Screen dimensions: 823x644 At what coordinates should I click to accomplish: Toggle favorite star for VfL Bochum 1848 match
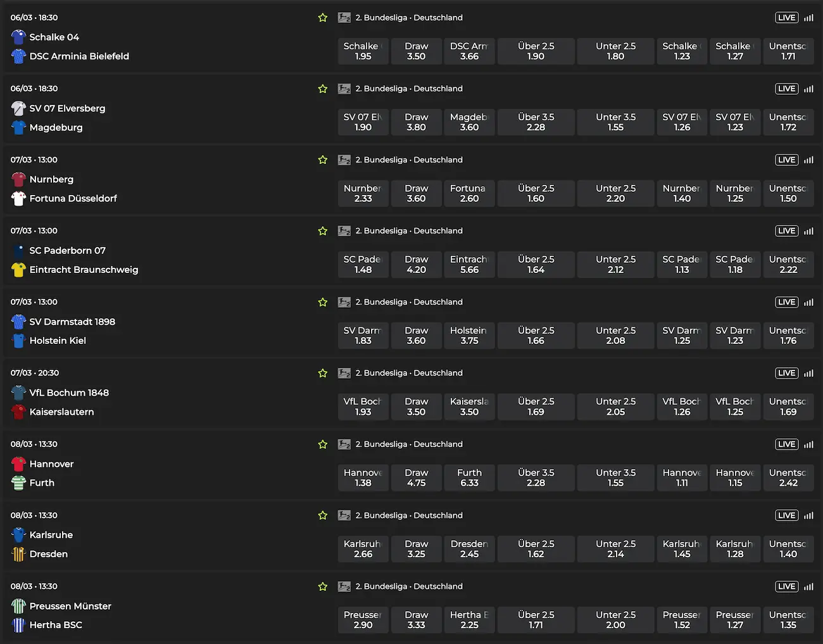coord(323,374)
